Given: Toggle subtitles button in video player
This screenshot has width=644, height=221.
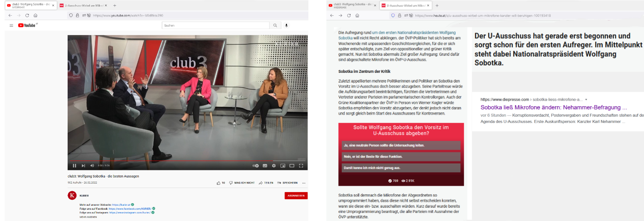Looking at the screenshot, I should pos(265,165).
